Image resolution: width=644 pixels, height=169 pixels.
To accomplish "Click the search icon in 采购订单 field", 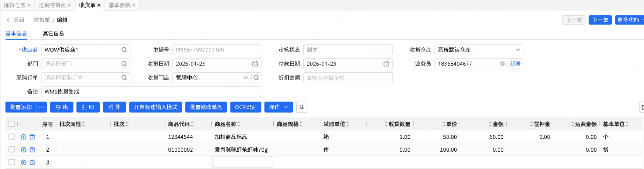I will coord(124,78).
